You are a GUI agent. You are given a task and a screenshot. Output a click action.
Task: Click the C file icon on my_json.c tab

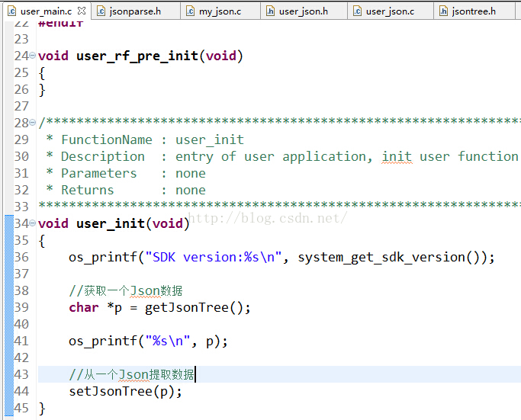point(189,11)
